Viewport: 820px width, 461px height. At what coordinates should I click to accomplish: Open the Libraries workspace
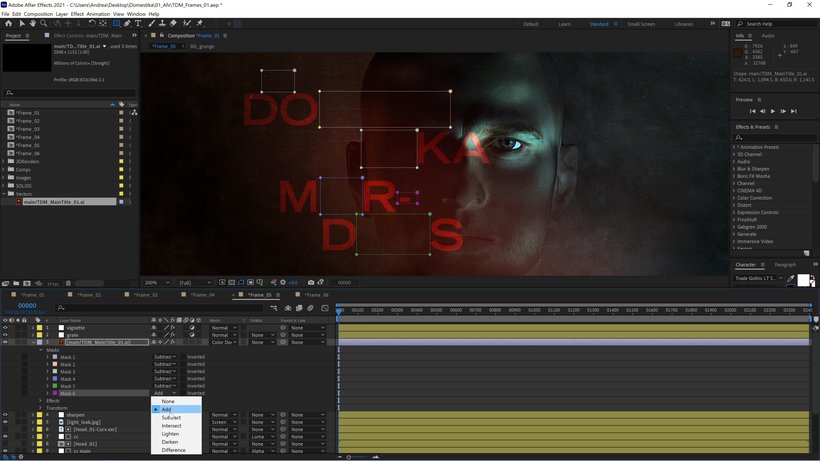(684, 24)
